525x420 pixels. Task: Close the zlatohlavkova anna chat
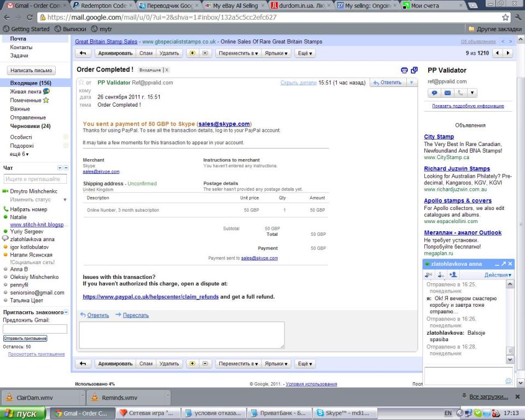[510, 264]
